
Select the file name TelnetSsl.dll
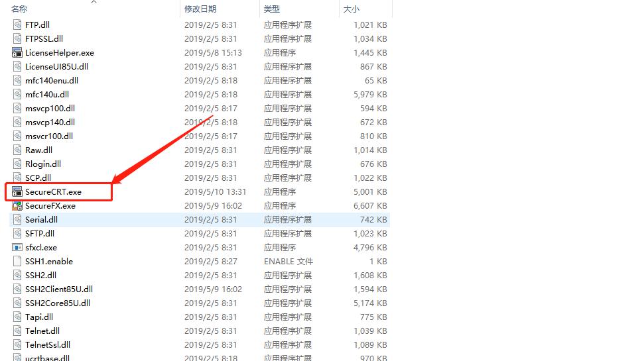48,345
